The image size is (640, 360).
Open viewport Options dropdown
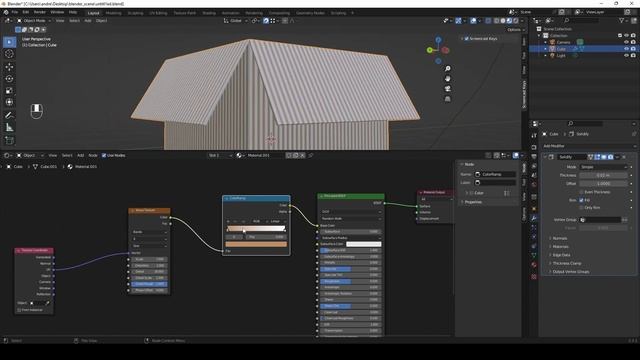point(516,30)
